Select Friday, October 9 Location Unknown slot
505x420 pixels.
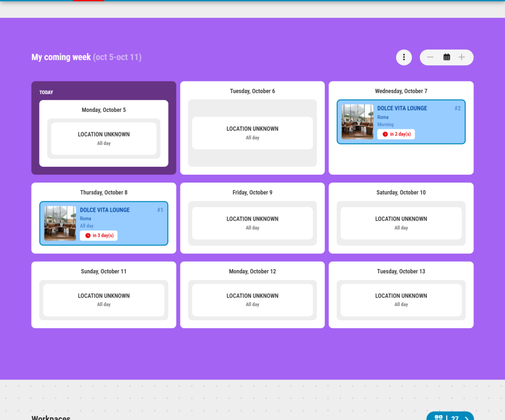pos(252,223)
